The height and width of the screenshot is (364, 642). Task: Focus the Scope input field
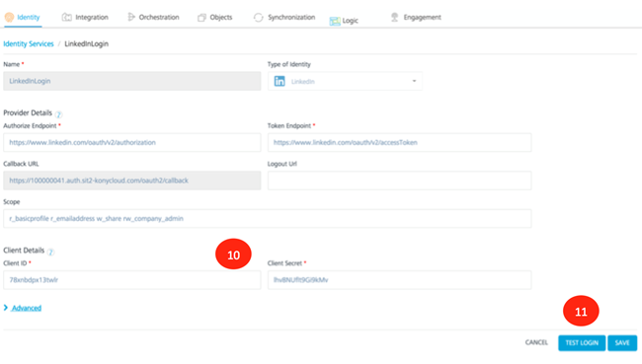tap(268, 219)
